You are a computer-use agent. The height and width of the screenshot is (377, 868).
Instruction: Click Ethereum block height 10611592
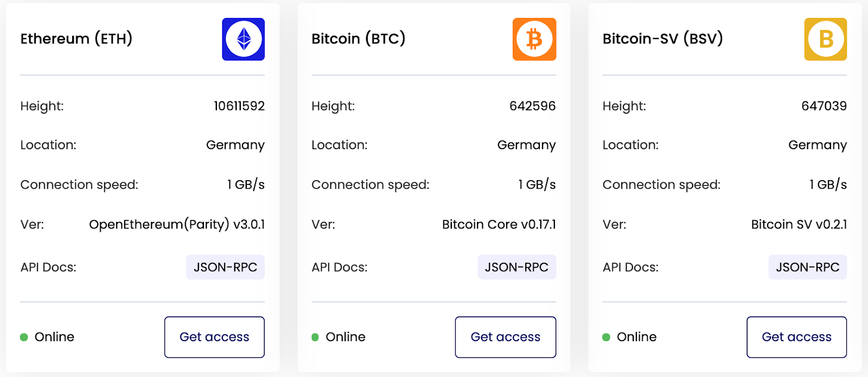(x=239, y=106)
